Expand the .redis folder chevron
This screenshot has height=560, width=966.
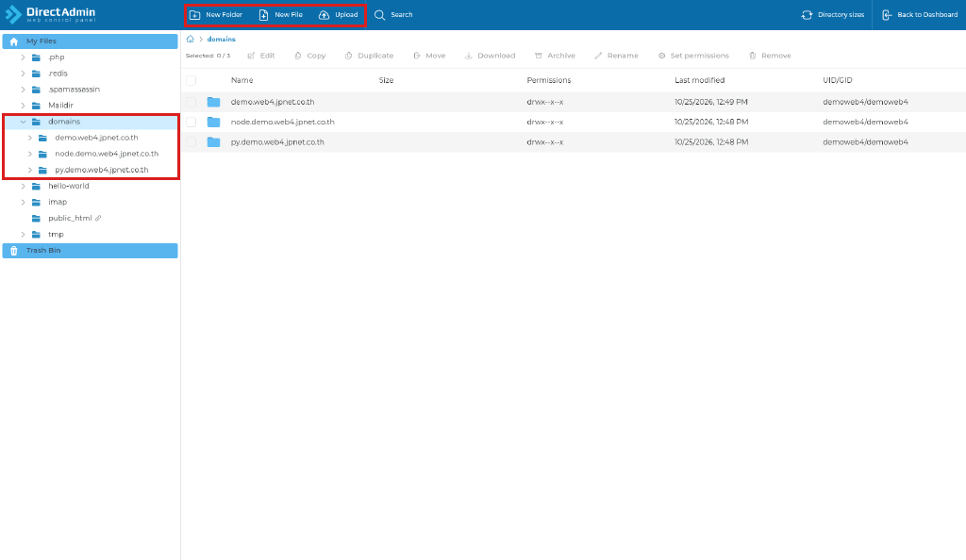coord(23,74)
